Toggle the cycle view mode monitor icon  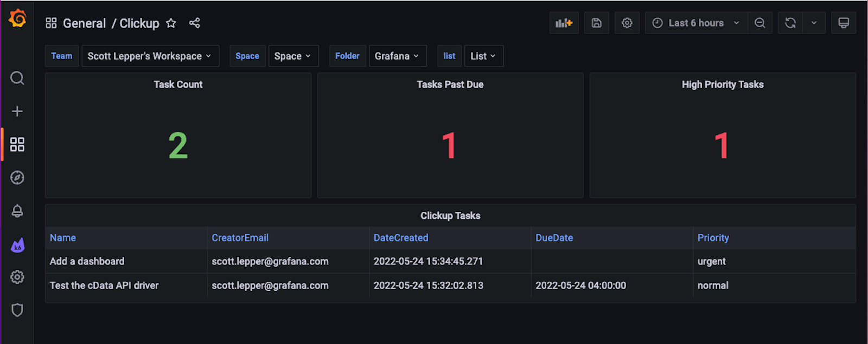tap(843, 23)
